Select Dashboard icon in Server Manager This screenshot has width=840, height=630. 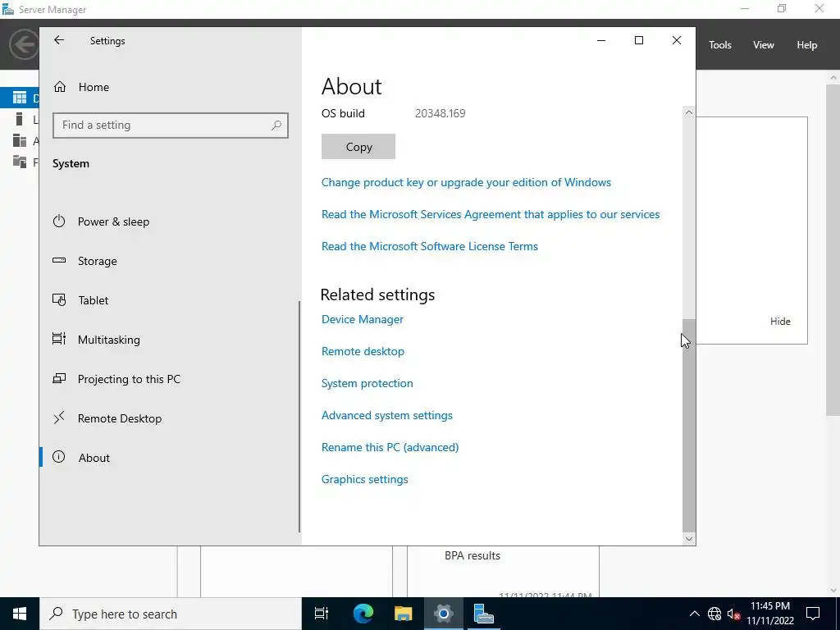tap(20, 98)
